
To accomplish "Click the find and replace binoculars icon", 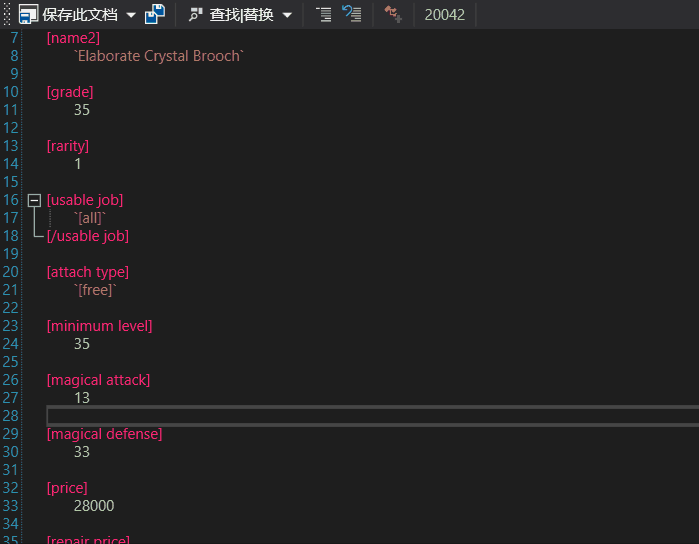I will coord(195,15).
